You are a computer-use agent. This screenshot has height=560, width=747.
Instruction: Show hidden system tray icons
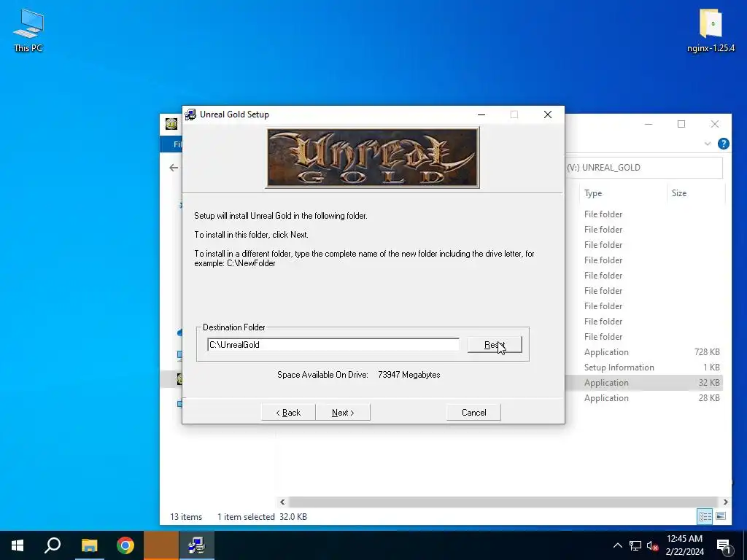click(x=617, y=545)
